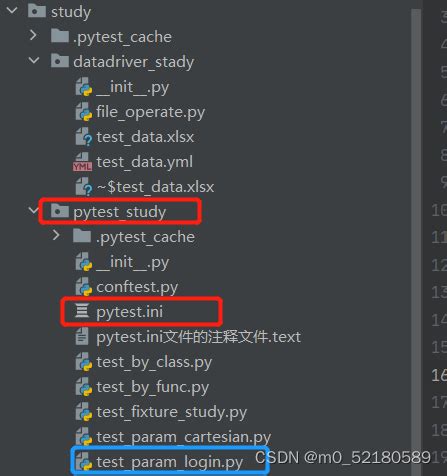This screenshot has height=476, width=447.
Task: Click the YML icon of test_data.yml
Action: tap(83, 162)
